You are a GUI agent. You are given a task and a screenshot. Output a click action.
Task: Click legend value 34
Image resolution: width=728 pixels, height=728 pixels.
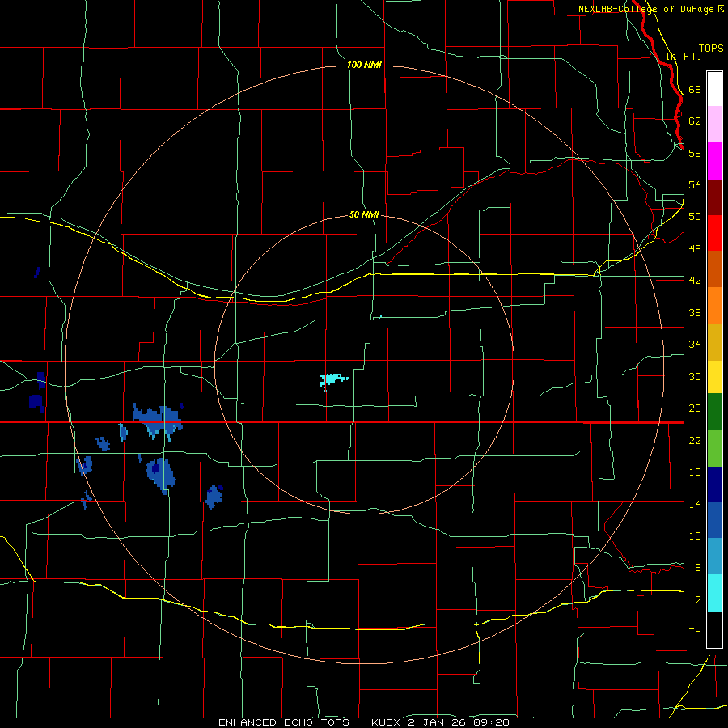(695, 344)
